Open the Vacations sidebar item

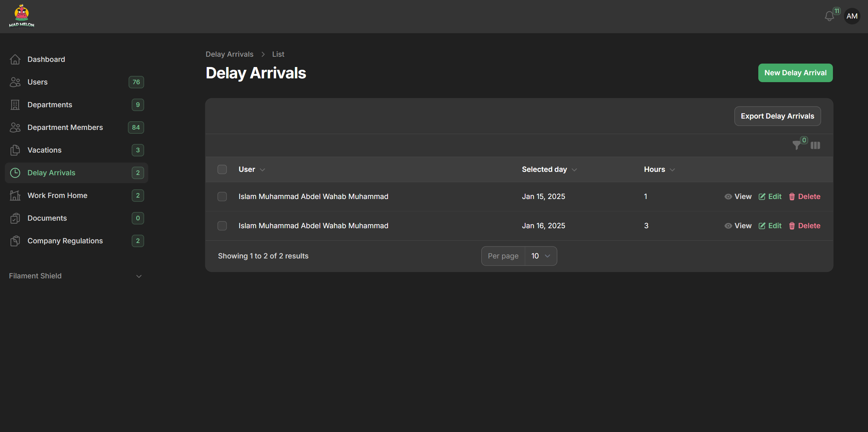(x=44, y=150)
